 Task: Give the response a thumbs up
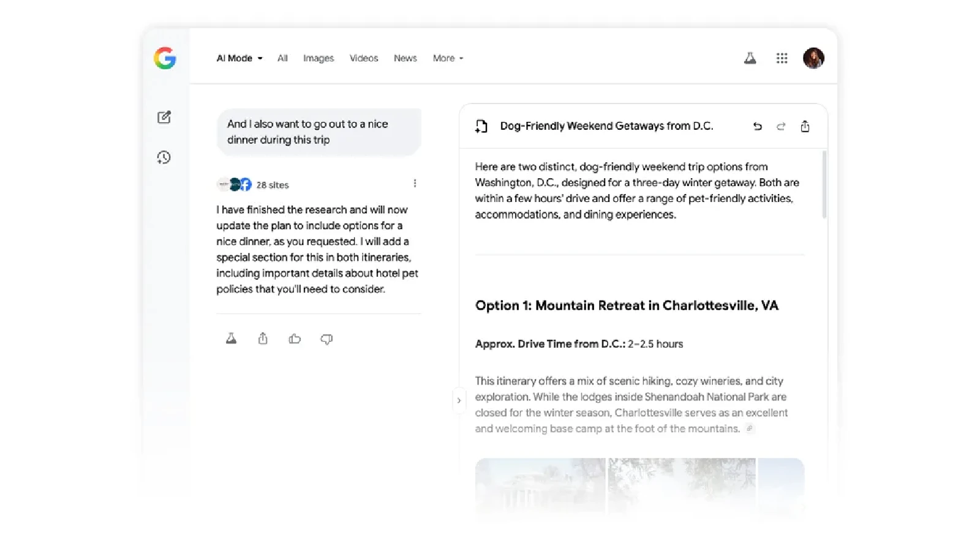point(295,339)
